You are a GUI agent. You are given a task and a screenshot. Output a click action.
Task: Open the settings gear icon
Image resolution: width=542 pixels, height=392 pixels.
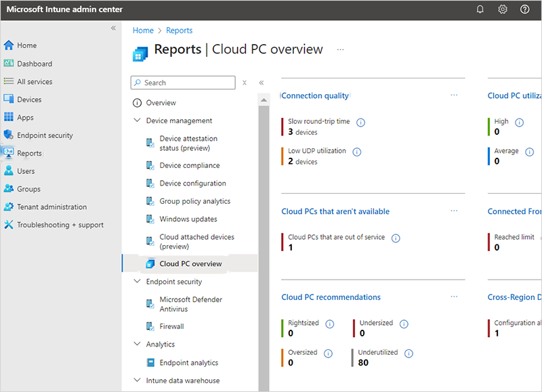pyautogui.click(x=502, y=9)
